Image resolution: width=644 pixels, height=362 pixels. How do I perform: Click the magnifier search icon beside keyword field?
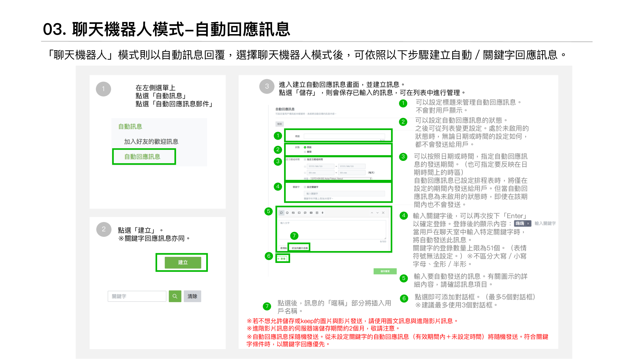coord(175,296)
